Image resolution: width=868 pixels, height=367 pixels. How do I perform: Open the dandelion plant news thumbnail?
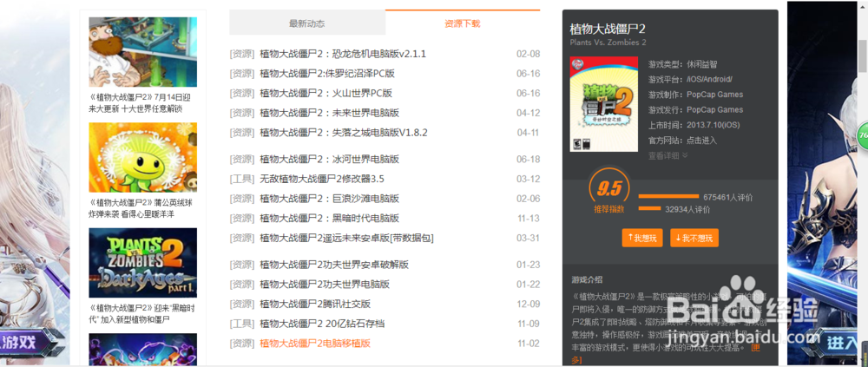pyautogui.click(x=143, y=157)
